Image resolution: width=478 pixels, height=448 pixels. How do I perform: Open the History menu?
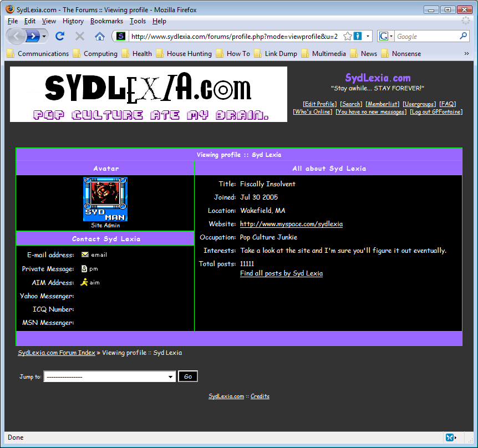(x=73, y=21)
